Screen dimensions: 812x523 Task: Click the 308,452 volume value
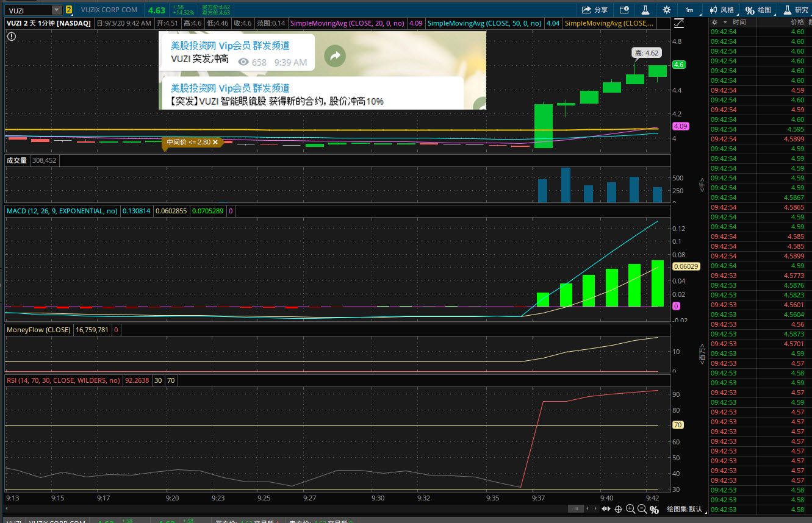pyautogui.click(x=45, y=160)
